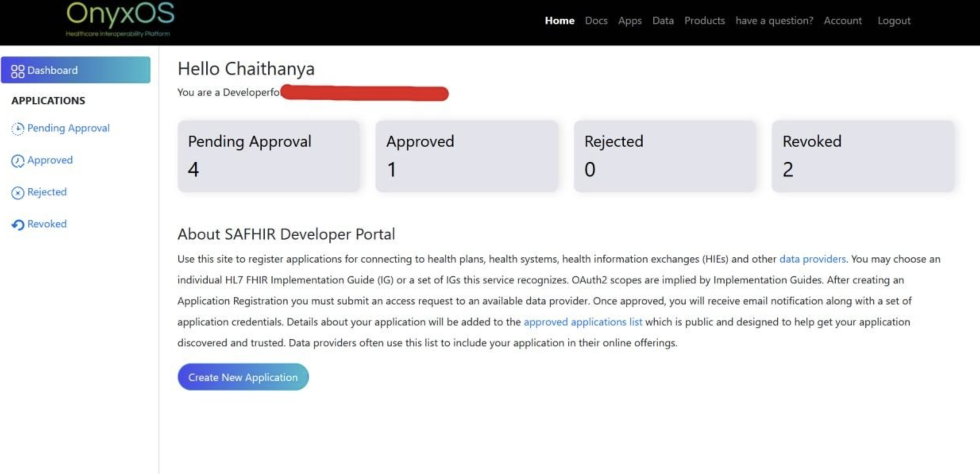This screenshot has width=980, height=474.
Task: Open the 'approved applications list' link
Action: [583, 322]
